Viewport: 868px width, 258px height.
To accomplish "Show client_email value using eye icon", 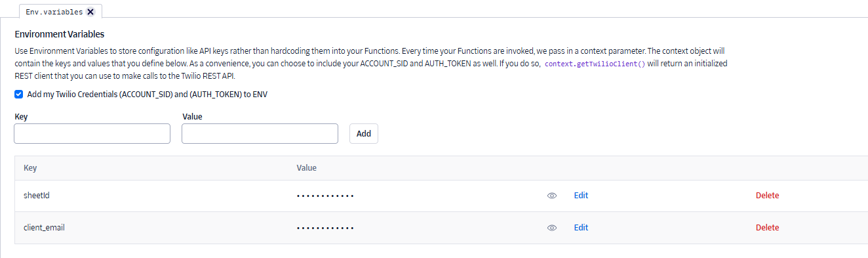I will pos(552,228).
